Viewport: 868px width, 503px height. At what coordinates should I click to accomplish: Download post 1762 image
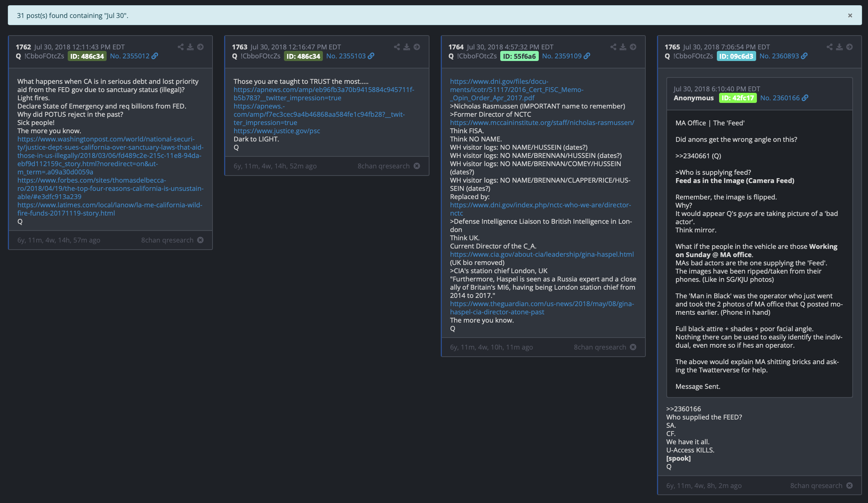(x=190, y=47)
